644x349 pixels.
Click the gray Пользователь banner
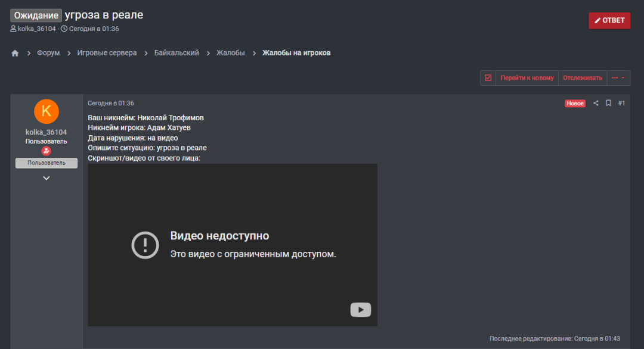(x=47, y=163)
